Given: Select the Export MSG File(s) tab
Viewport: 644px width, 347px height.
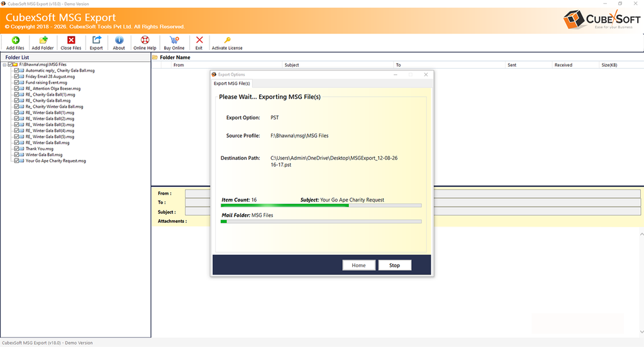Looking at the screenshot, I should 232,84.
